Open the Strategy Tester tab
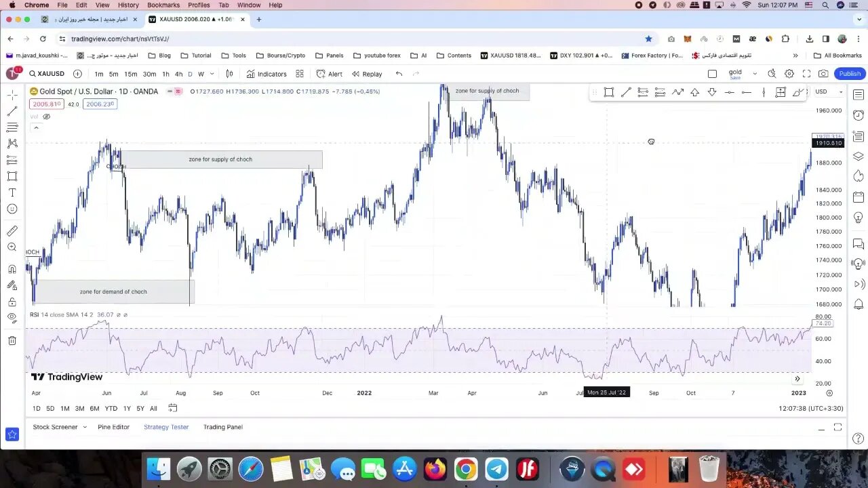The width and height of the screenshot is (868, 488). (166, 427)
